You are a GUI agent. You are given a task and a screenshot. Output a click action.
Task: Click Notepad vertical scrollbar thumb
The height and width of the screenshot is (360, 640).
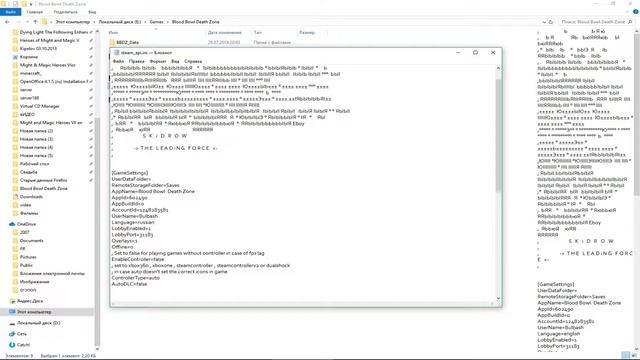pos(498,136)
